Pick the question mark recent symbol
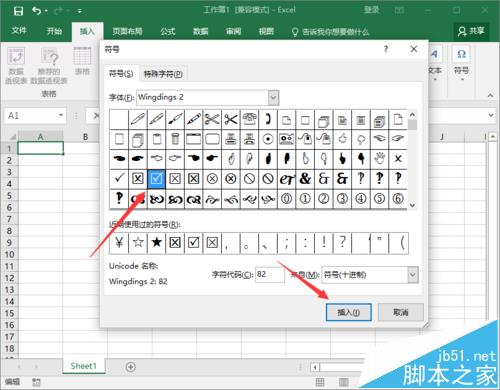This screenshot has height=390, width=500. click(342, 243)
